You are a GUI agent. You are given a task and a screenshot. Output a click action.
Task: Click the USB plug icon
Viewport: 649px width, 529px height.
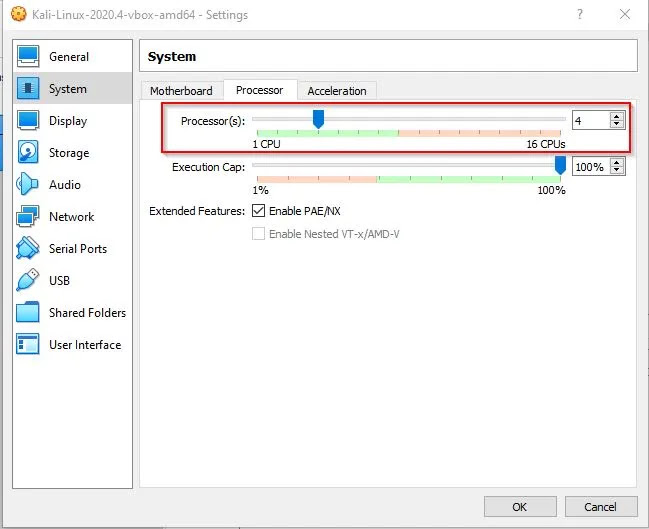coord(28,280)
